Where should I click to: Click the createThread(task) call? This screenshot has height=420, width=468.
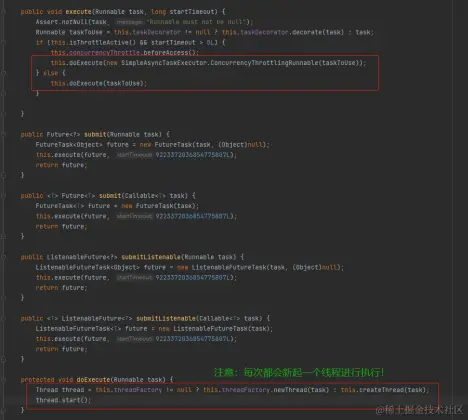392,390
